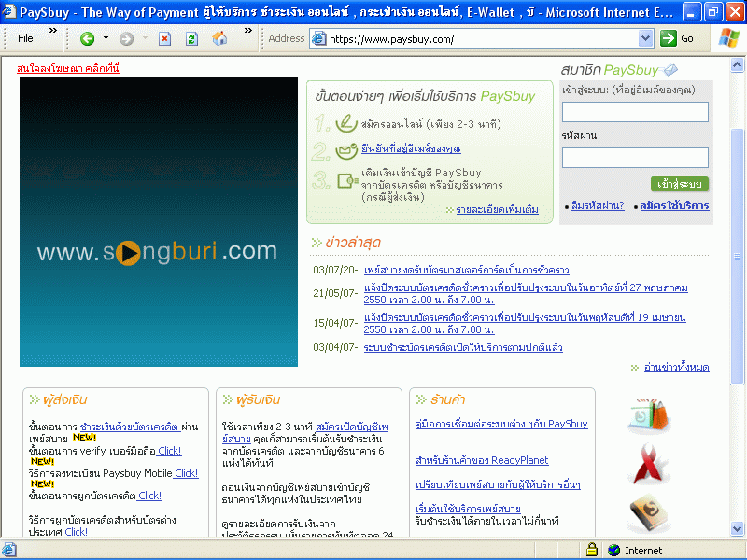
Task: Refresh the page with the Refresh icon
Action: point(191,38)
